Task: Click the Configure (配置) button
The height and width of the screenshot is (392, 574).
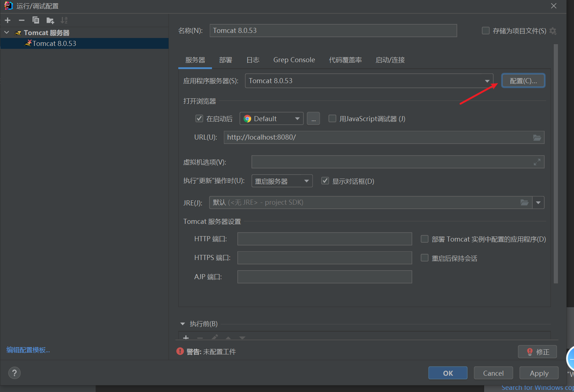Action: pyautogui.click(x=523, y=81)
